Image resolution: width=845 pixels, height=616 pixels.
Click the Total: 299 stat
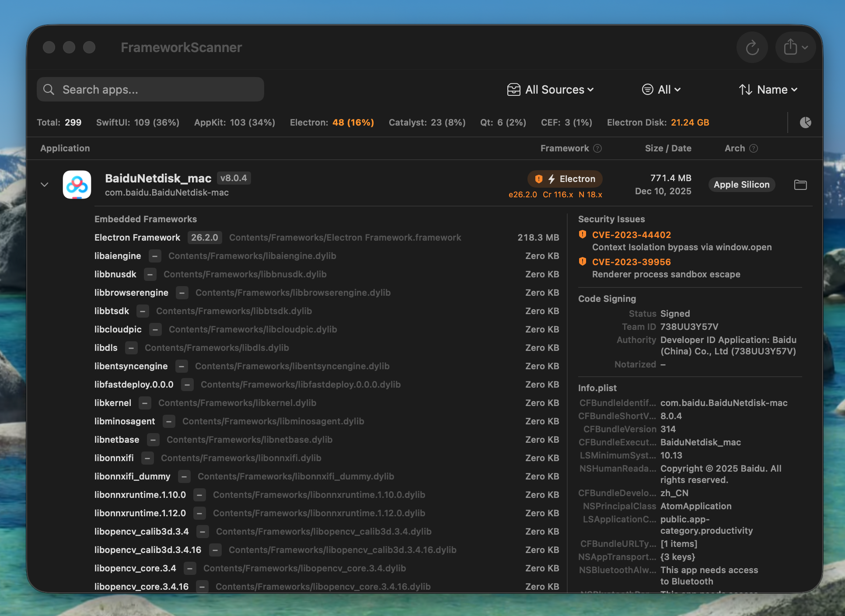point(59,122)
